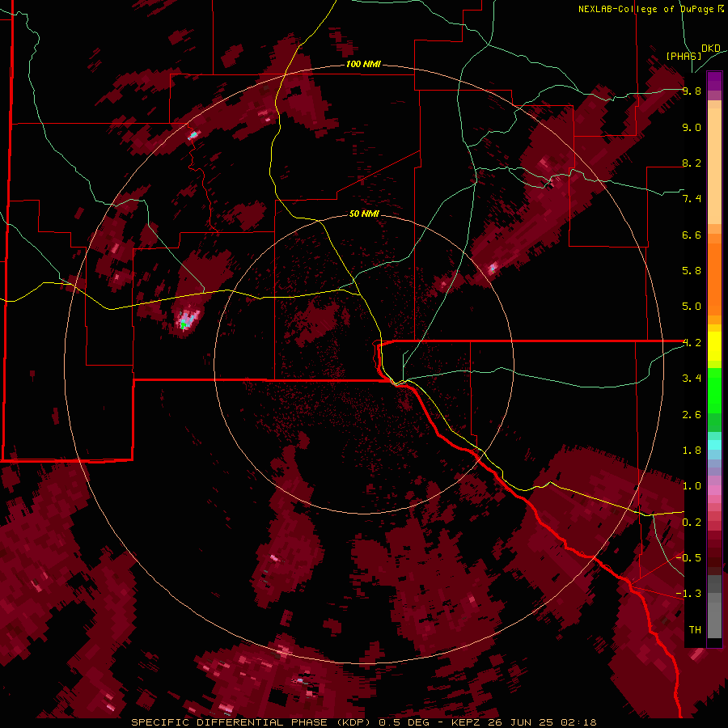Click the 9.8 value on the color scale
728x728 pixels.
pos(692,91)
